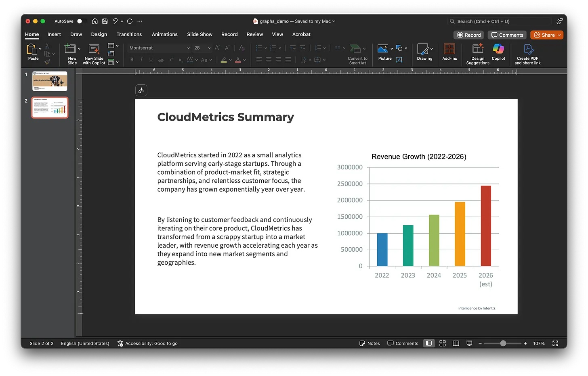Click the Copilot icon in the ribbon

[498, 52]
